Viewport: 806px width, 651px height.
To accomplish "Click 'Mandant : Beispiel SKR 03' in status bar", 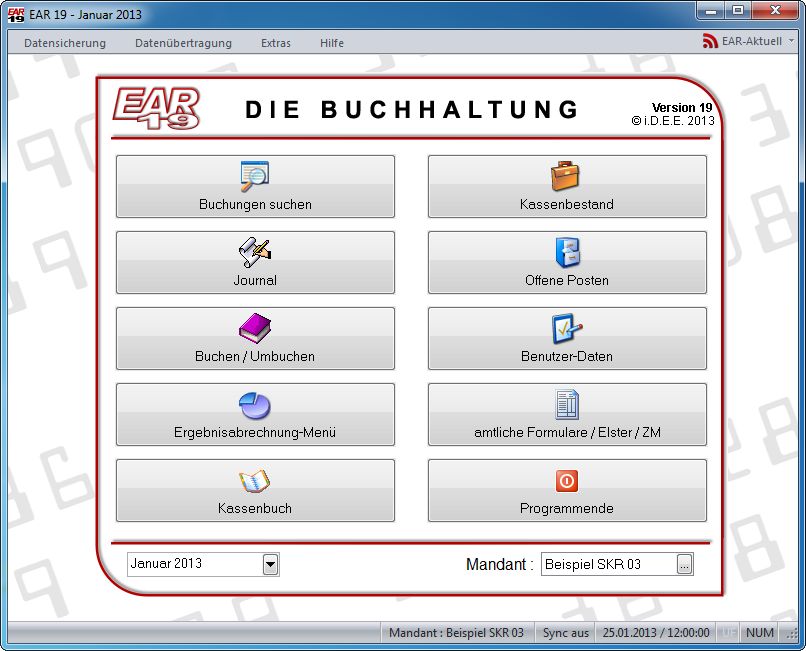I will point(456,632).
